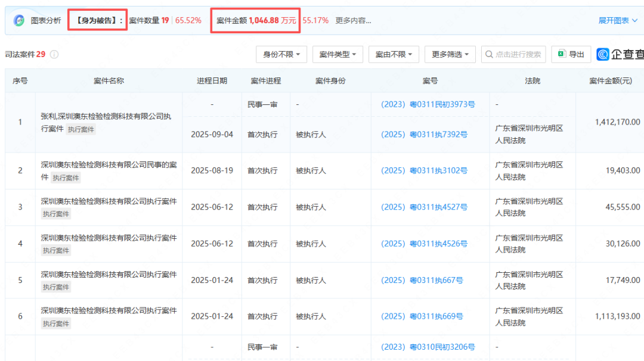Click the 企查查 logo icon
This screenshot has height=361, width=644.
click(x=602, y=55)
